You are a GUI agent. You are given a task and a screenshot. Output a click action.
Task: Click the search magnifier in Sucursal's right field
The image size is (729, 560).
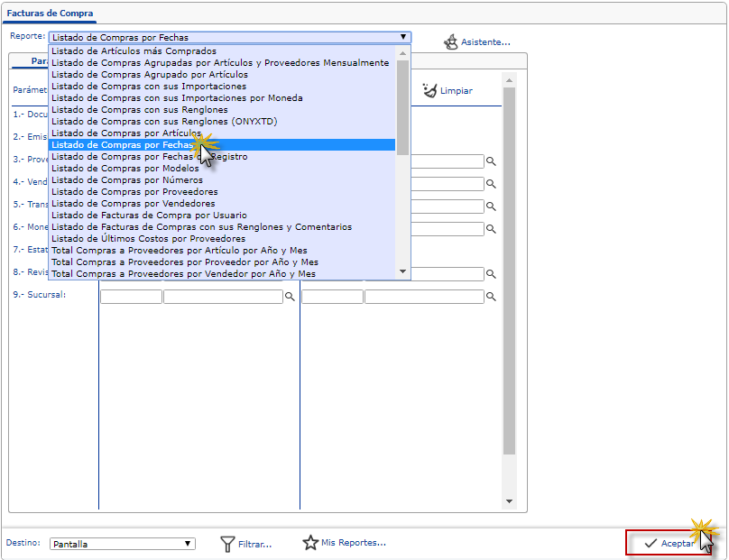(491, 297)
